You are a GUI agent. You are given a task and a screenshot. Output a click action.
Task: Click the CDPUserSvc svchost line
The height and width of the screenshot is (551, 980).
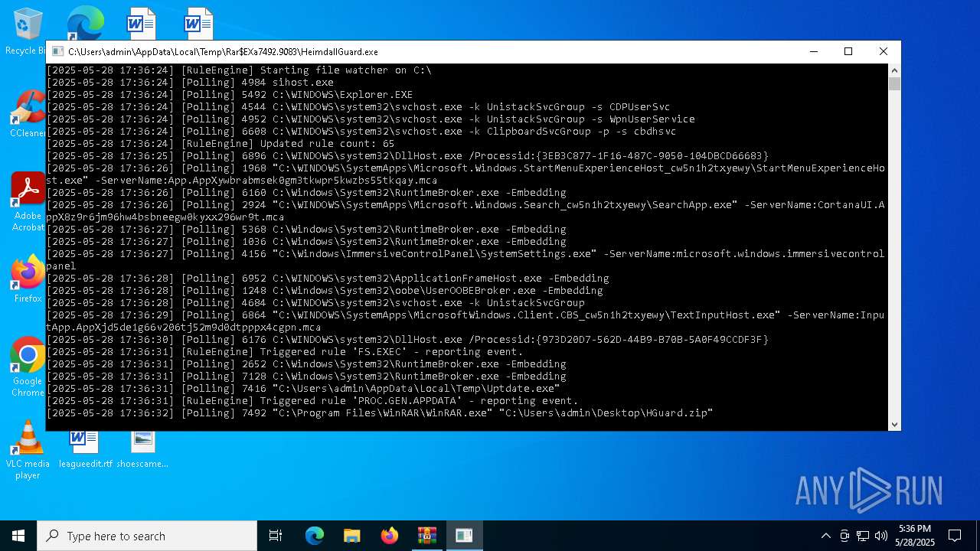click(x=358, y=107)
